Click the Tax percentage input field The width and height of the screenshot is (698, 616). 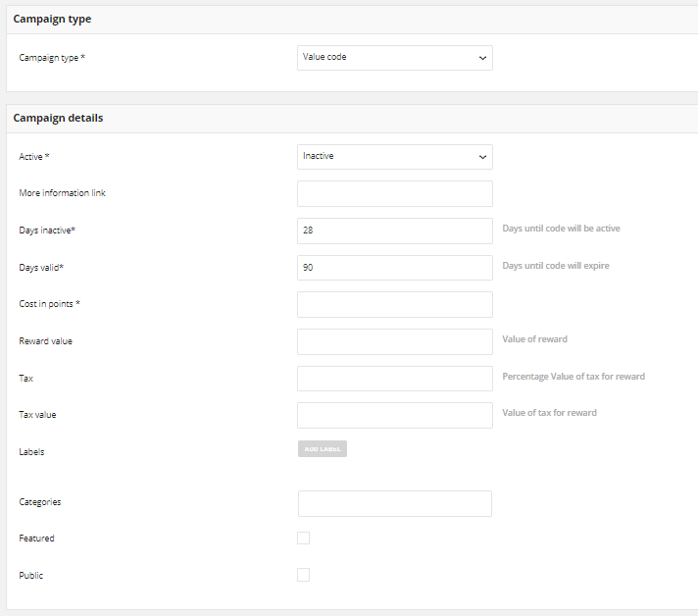click(395, 379)
